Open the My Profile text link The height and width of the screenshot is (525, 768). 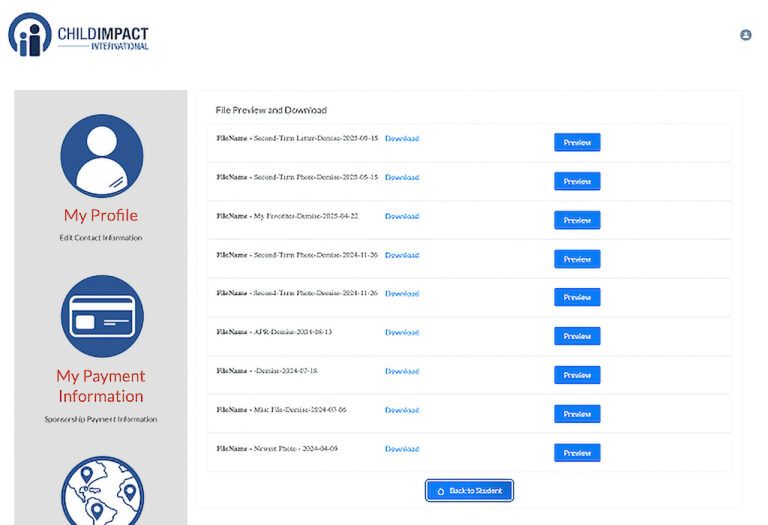[x=101, y=215]
